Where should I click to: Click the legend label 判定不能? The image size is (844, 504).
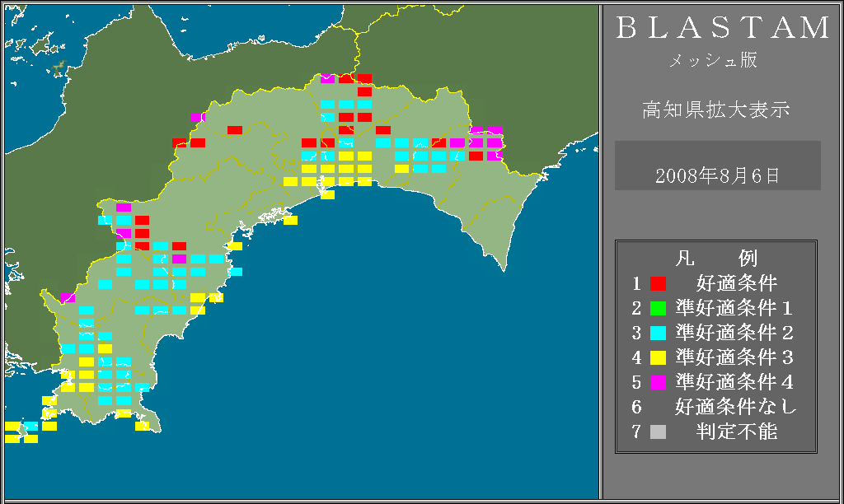[737, 432]
